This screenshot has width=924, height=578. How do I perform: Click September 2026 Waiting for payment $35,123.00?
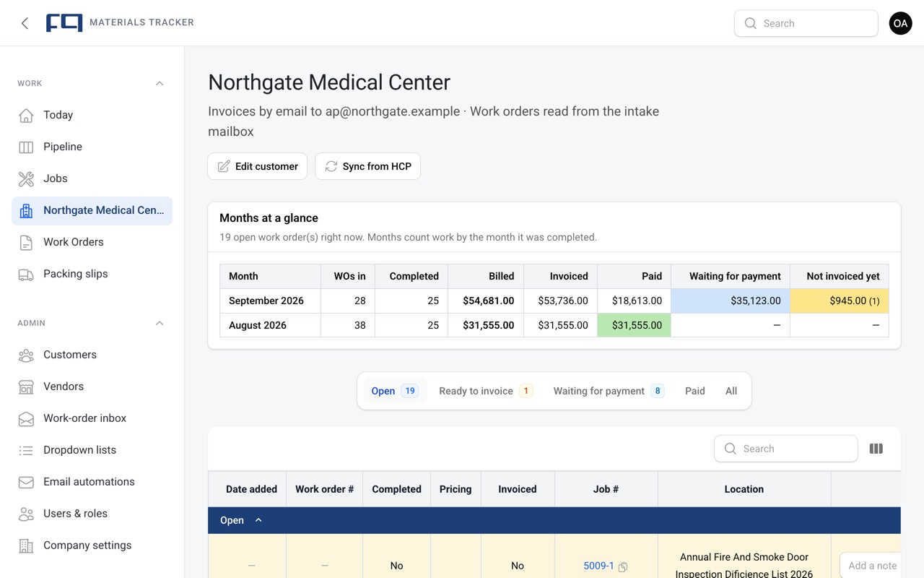pyautogui.click(x=731, y=301)
